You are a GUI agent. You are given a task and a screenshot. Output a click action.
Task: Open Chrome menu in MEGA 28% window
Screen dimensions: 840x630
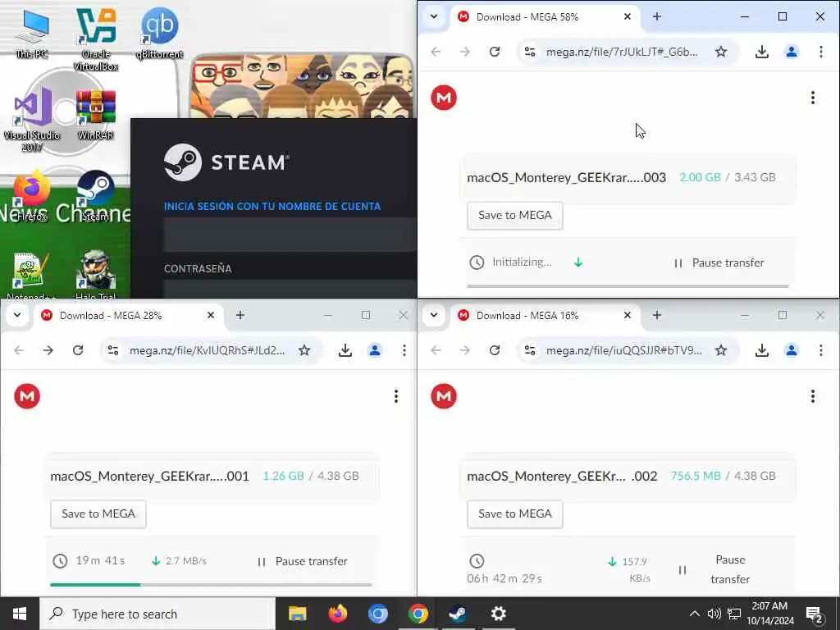[x=404, y=350]
